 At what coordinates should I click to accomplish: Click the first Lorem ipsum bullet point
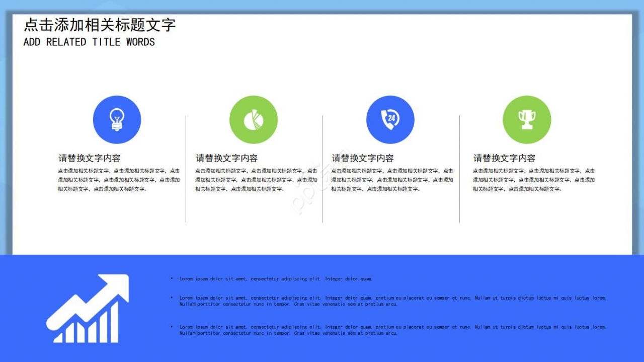[277, 278]
